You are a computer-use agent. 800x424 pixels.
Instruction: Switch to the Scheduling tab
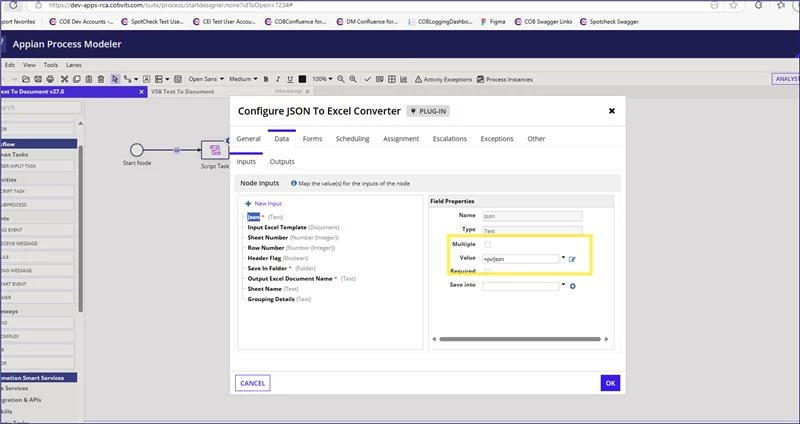[353, 139]
